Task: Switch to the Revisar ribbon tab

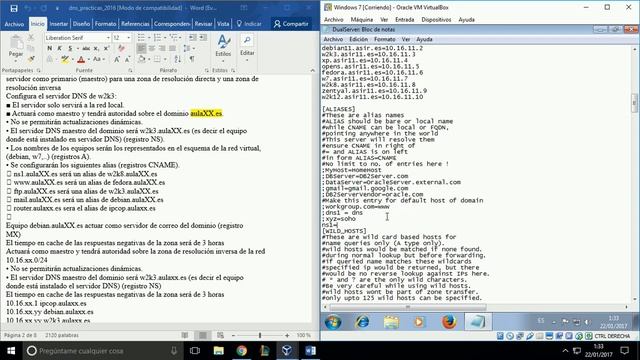Action: click(203, 24)
